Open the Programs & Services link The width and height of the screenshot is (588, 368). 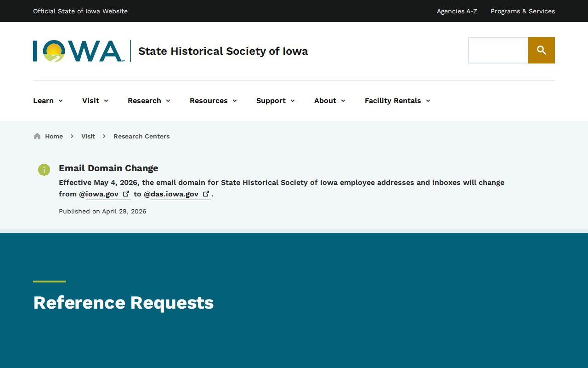pyautogui.click(x=523, y=11)
